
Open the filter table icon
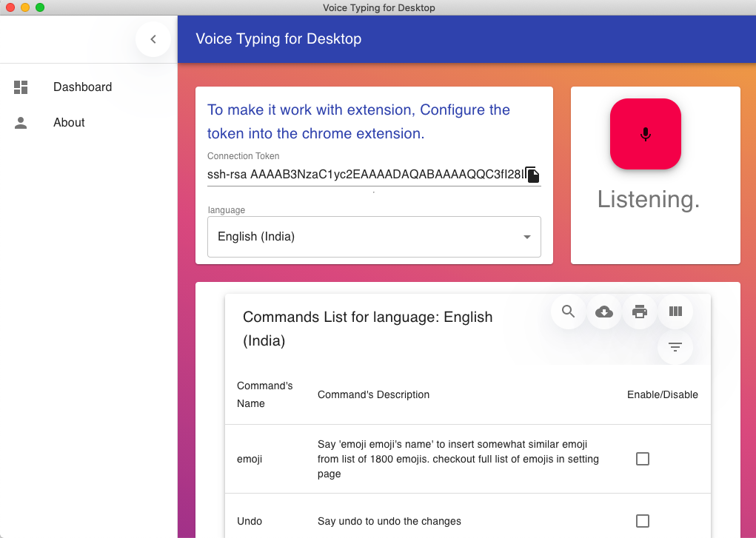pos(675,347)
